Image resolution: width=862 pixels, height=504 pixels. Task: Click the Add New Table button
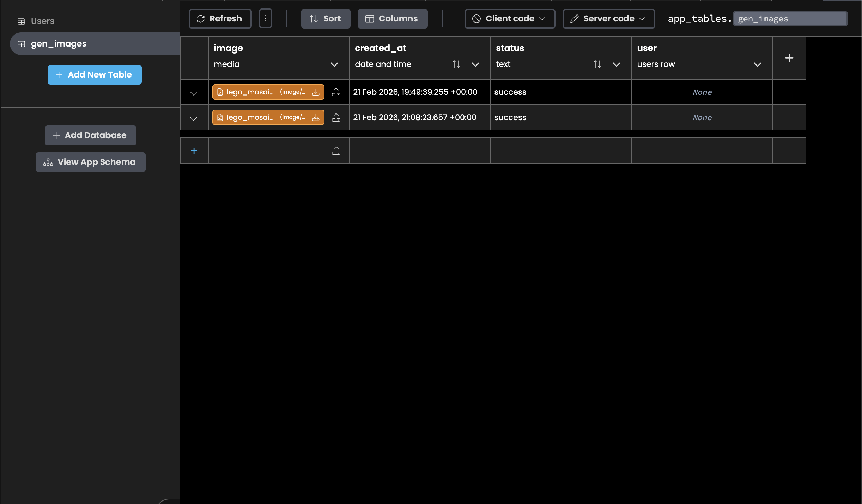(x=94, y=74)
